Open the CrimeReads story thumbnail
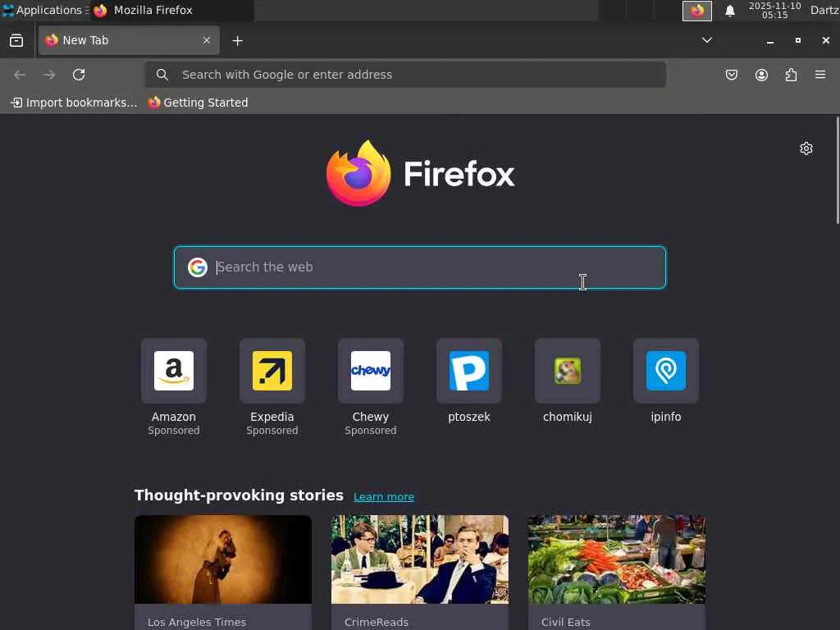 click(x=420, y=559)
